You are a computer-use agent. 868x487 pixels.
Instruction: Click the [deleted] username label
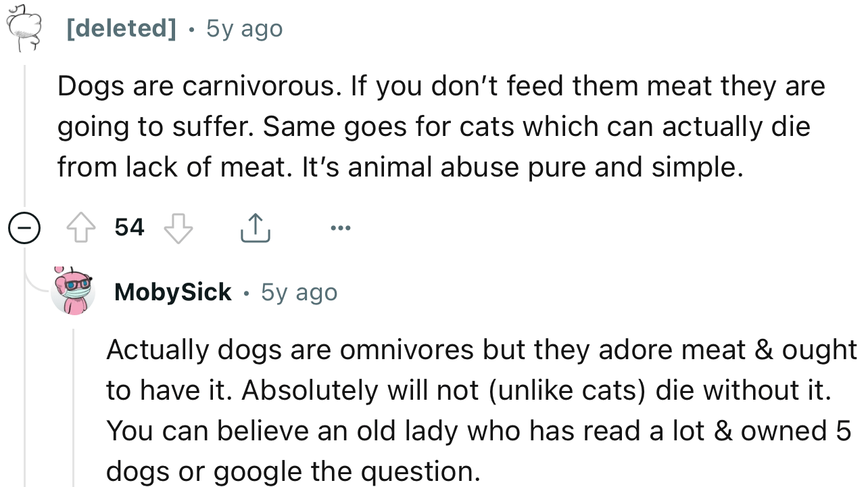(122, 28)
